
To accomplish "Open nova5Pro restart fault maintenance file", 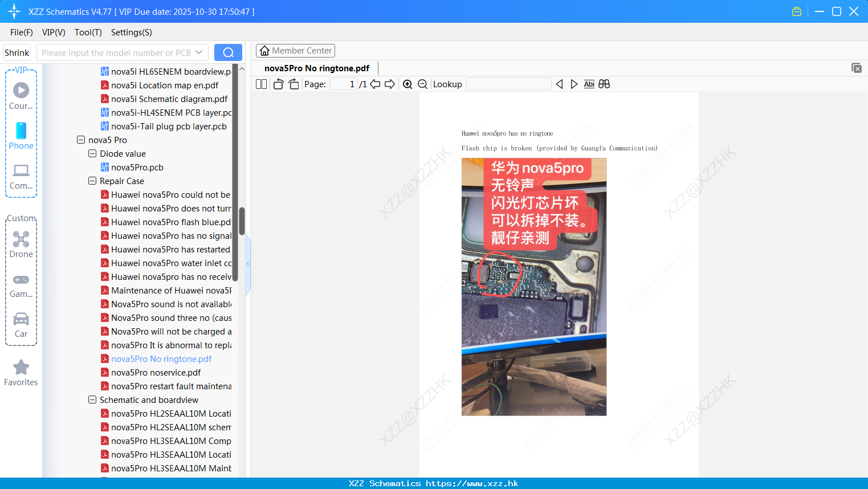I will (166, 386).
